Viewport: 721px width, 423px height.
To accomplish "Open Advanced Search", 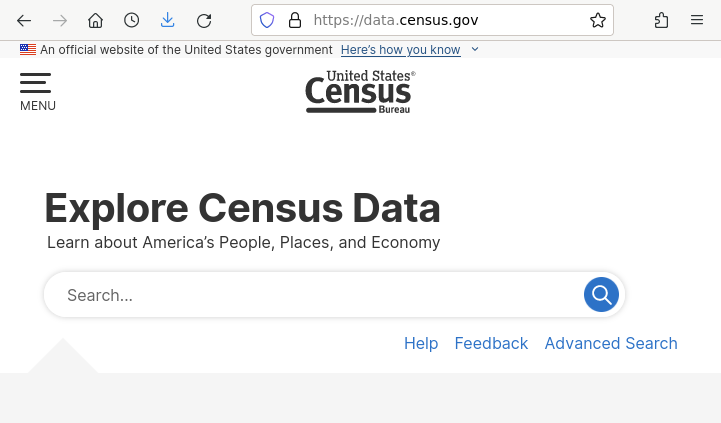I will pos(611,343).
